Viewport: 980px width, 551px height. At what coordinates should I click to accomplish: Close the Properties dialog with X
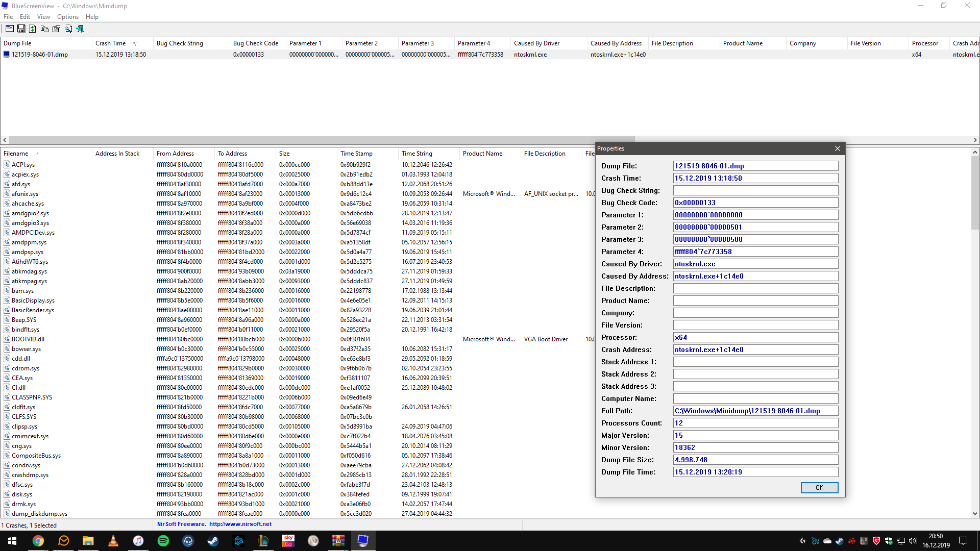[837, 148]
